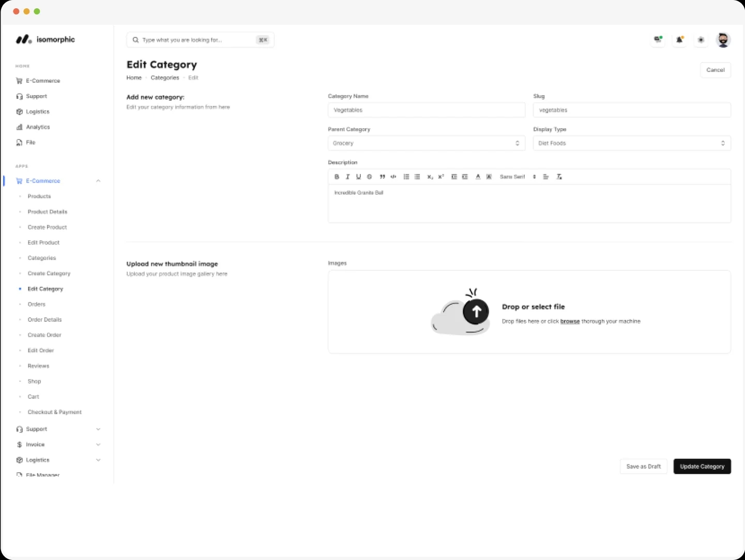This screenshot has height=560, width=745.
Task: Click the Invoice dollar icon
Action: point(19,444)
